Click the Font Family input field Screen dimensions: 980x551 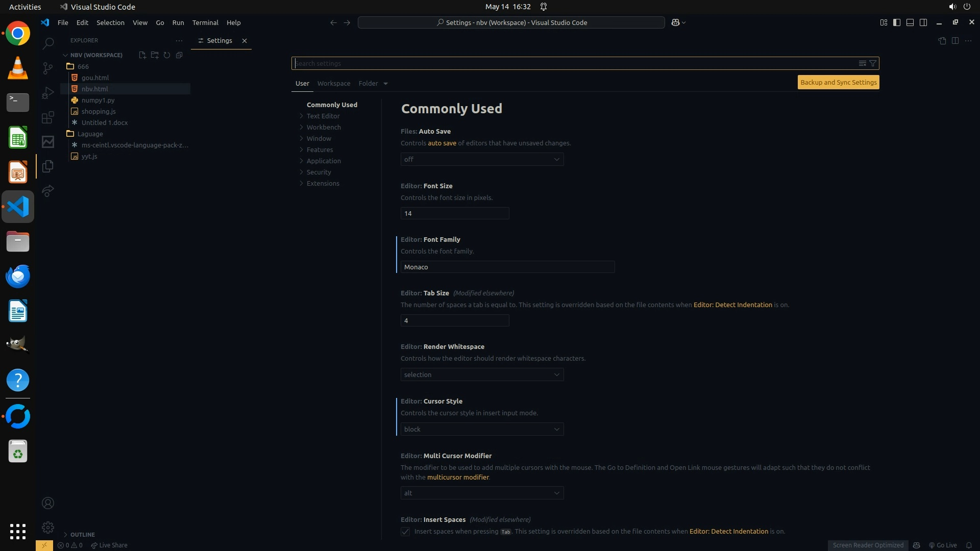click(x=507, y=267)
